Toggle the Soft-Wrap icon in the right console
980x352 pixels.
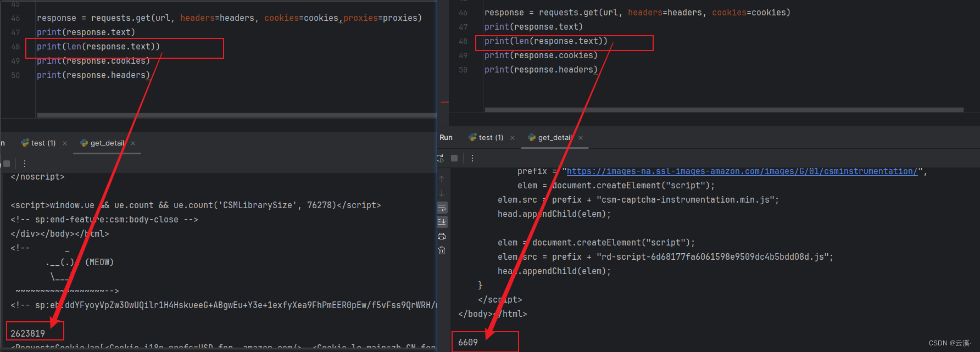(442, 208)
